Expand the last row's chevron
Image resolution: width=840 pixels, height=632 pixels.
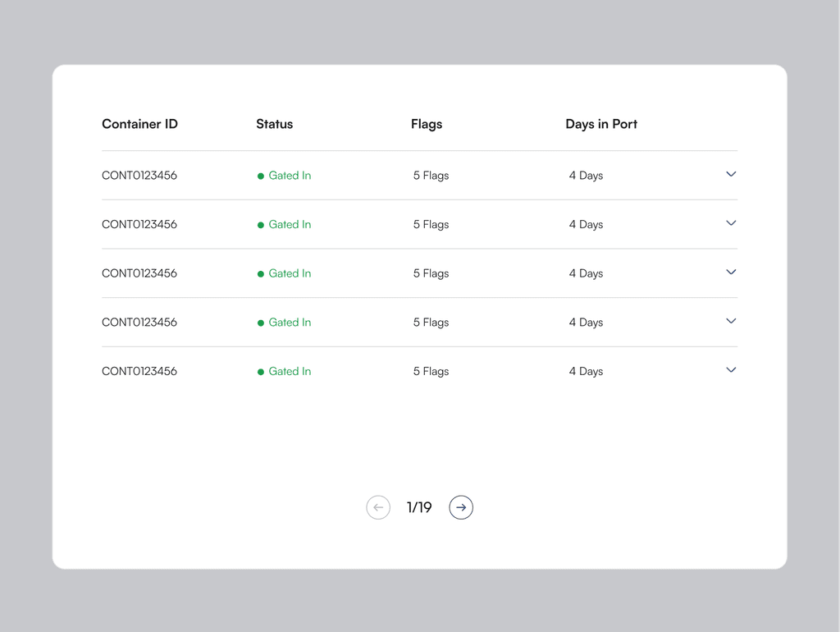click(x=731, y=370)
